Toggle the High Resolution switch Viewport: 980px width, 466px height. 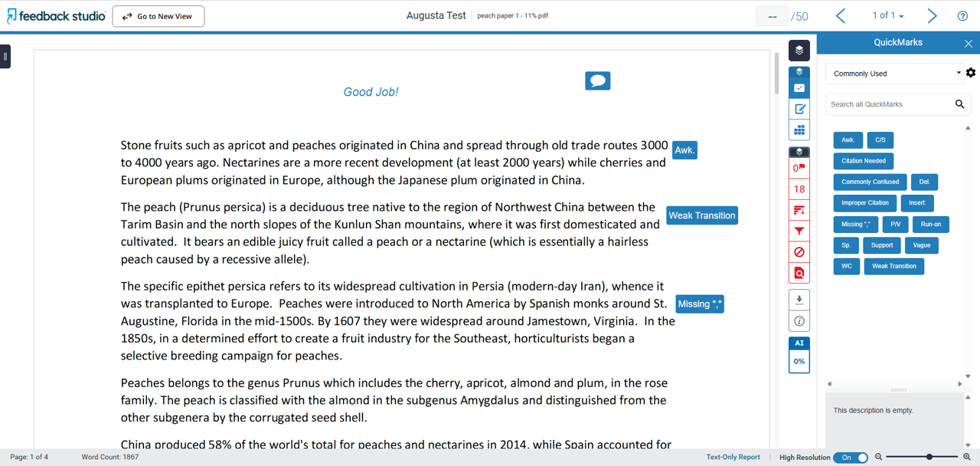click(x=851, y=458)
